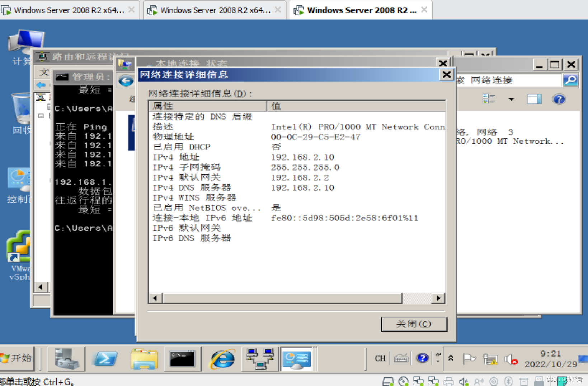Open Windows Explorer folder icon on taskbar
Screen dimensions: 588x386
click(144, 359)
